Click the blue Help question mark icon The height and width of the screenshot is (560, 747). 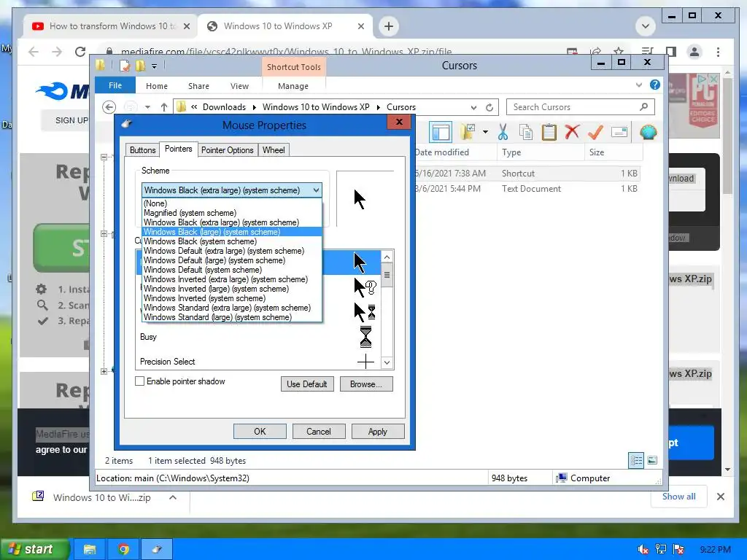(x=655, y=85)
